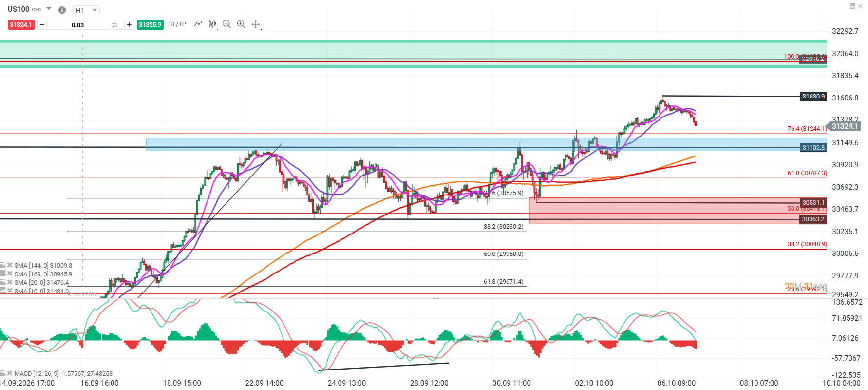Screen dimensions: 868x390
Task: Select the 30363.2 price line label
Action: [813, 219]
